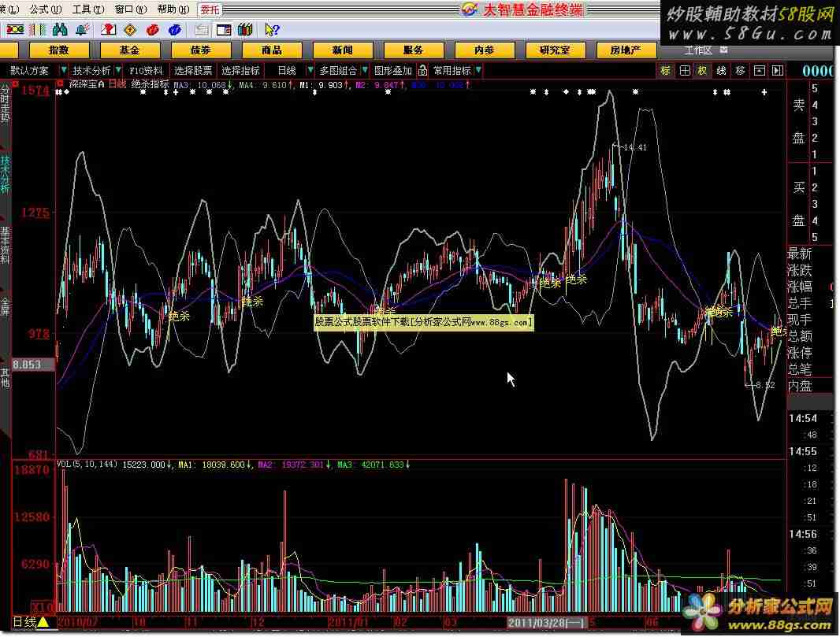Switch to the 基本资料 side tab
Screen dimensions: 840x637
(x=6, y=246)
